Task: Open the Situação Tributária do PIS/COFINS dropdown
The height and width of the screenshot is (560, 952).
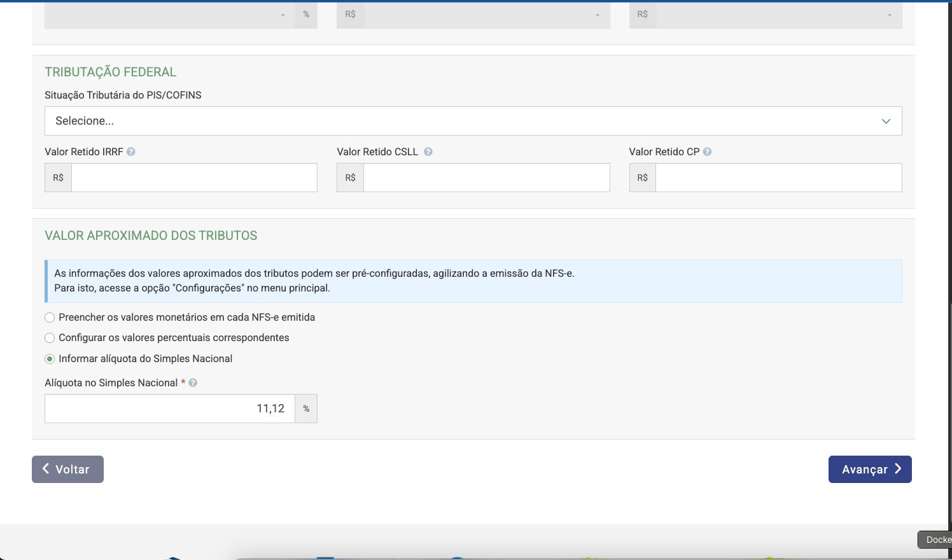Action: [473, 121]
